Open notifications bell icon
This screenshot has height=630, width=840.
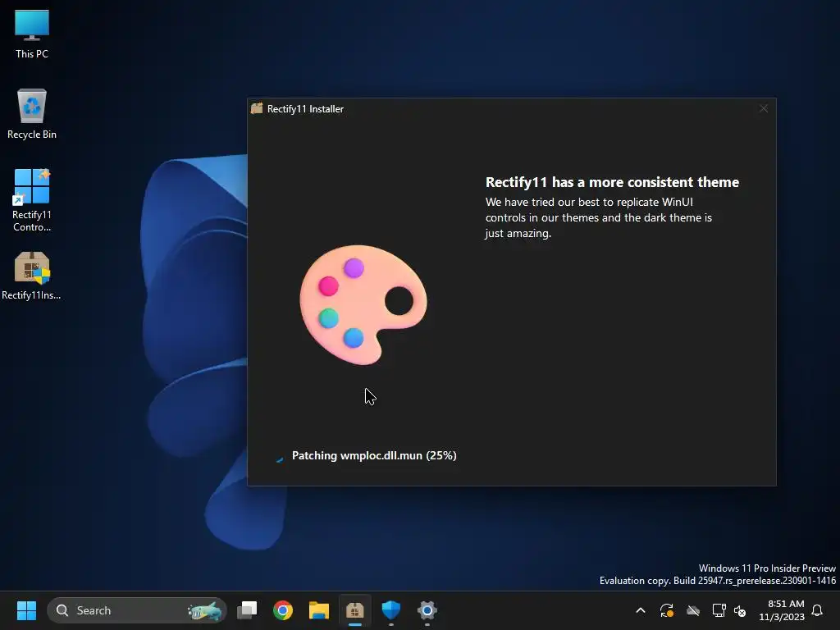point(817,610)
